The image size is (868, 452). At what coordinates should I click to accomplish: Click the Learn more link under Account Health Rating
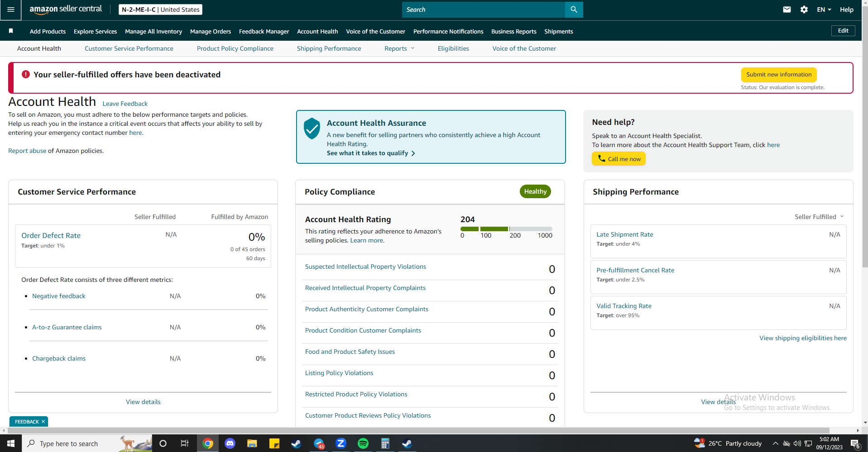[366, 240]
